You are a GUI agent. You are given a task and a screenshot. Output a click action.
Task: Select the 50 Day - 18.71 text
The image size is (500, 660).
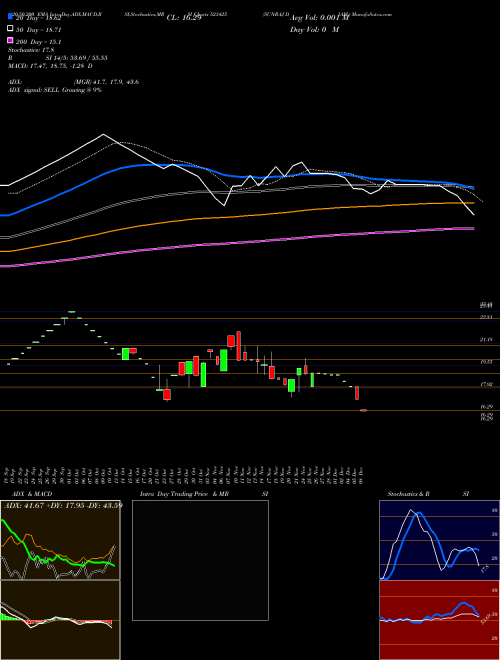pos(38,30)
